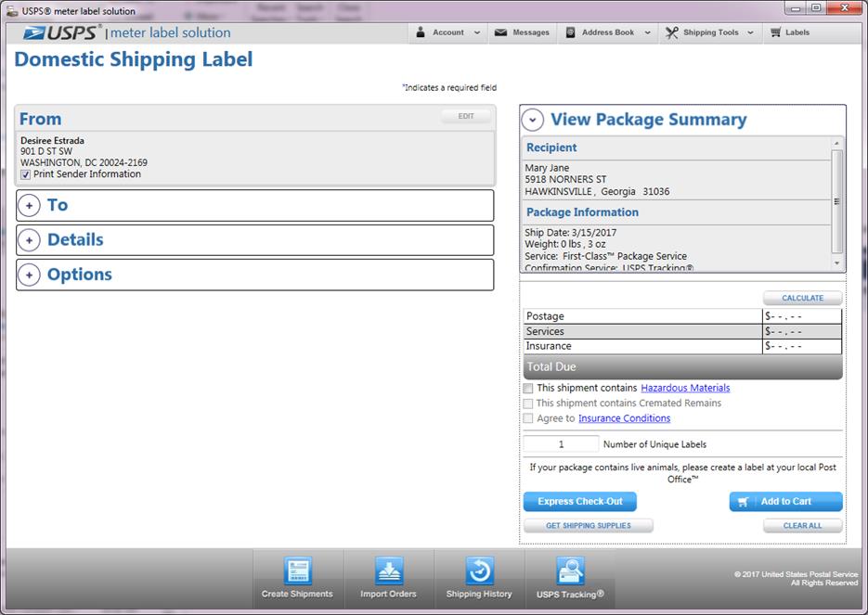This screenshot has width=868, height=615.
Task: Click the Shipping Tools wrench icon
Action: coord(671,32)
